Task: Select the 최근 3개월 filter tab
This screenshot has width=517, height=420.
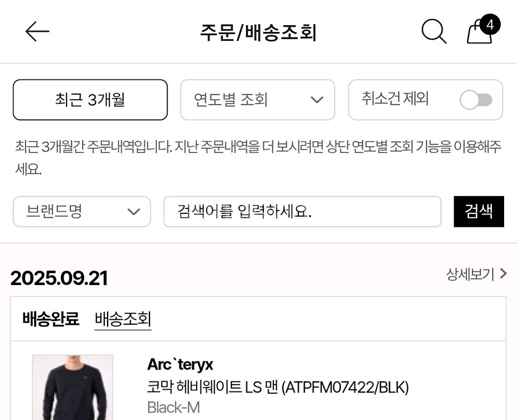Action: tap(90, 100)
